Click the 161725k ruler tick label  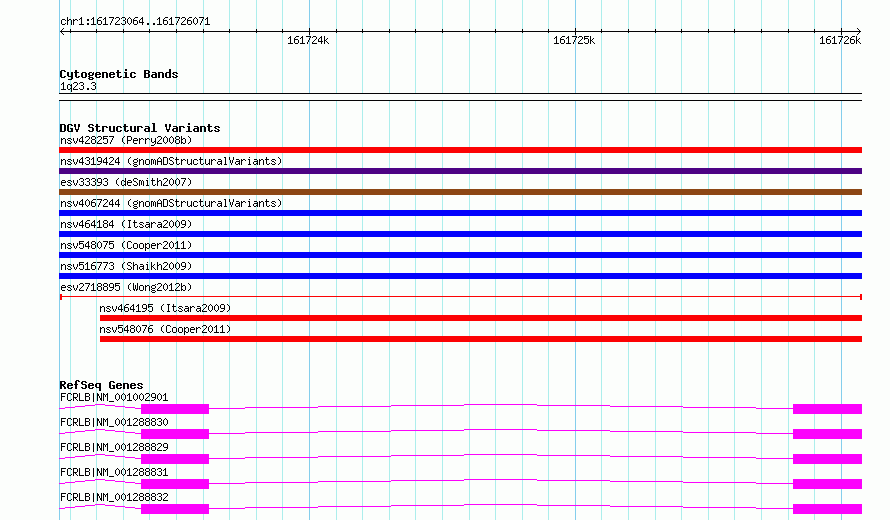pos(574,40)
